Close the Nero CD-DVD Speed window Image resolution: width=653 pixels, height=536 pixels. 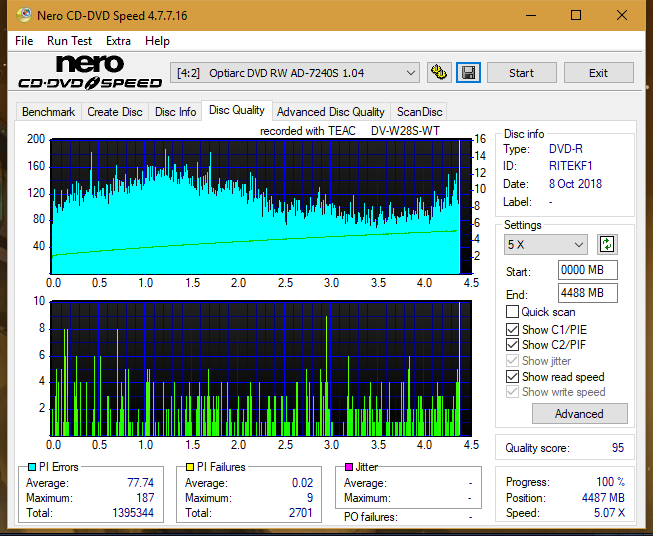tap(622, 15)
